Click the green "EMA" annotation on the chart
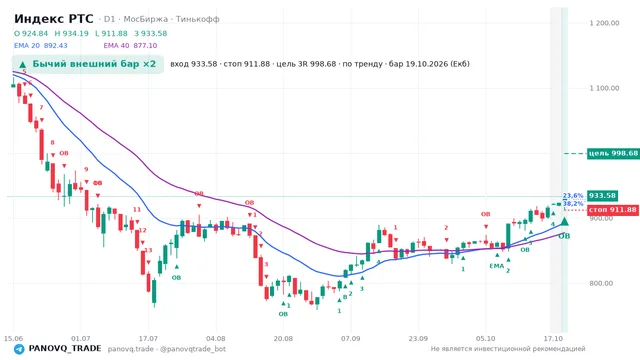The width and height of the screenshot is (640, 360). [496, 266]
